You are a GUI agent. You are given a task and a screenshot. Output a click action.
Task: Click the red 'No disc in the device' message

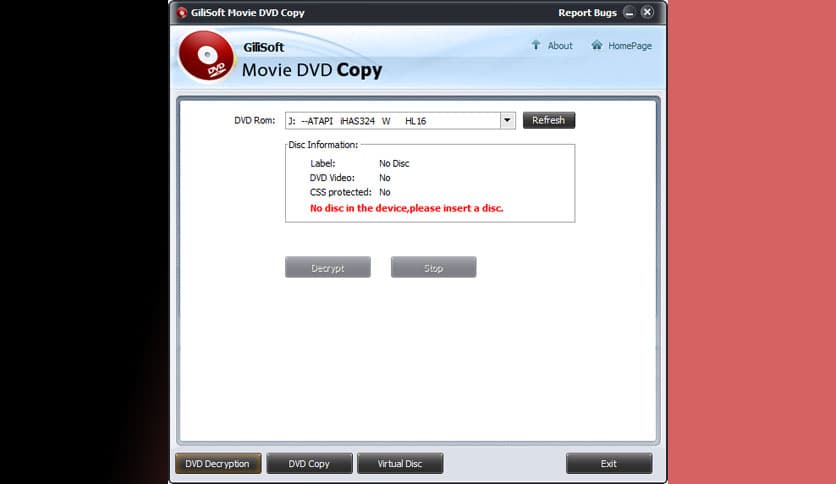pyautogui.click(x=406, y=208)
